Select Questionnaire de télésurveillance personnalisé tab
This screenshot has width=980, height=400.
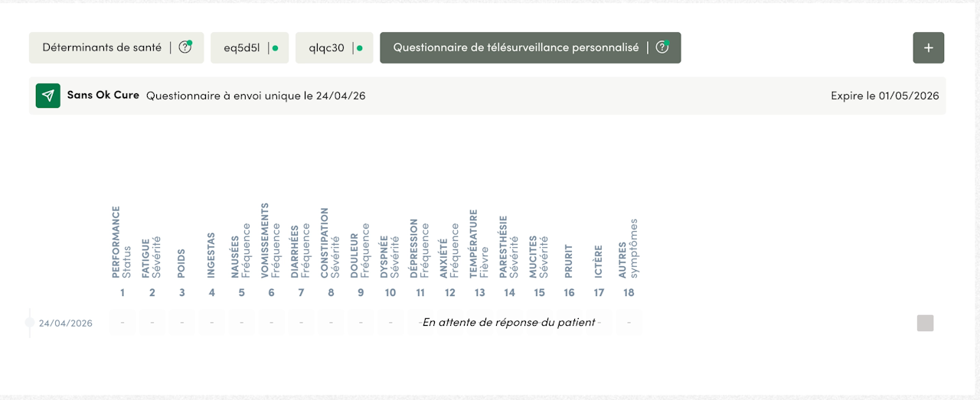coord(531,47)
